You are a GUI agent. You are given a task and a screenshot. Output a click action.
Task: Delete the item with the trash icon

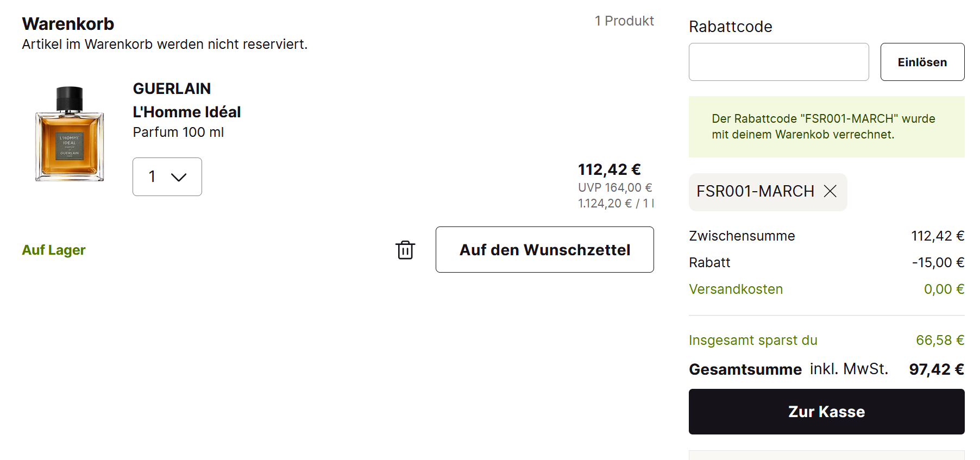[x=405, y=250]
